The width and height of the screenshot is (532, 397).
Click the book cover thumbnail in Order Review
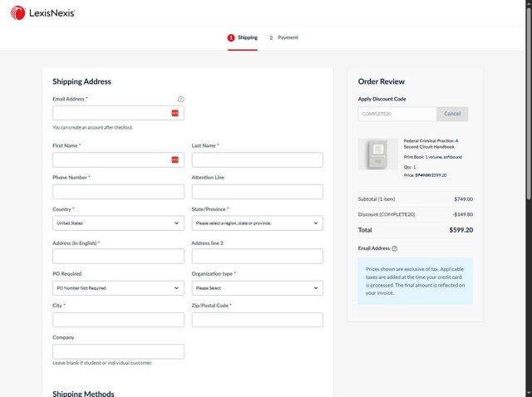click(378, 154)
